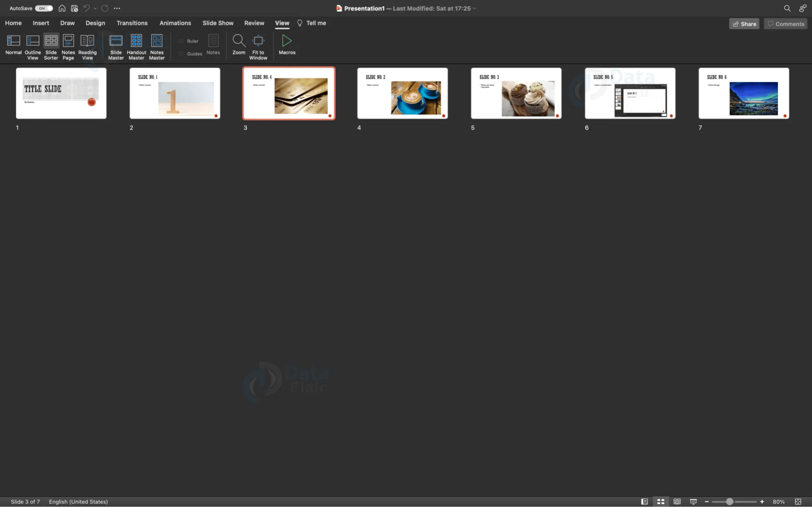
Task: Open the Notes Master
Action: (x=157, y=46)
